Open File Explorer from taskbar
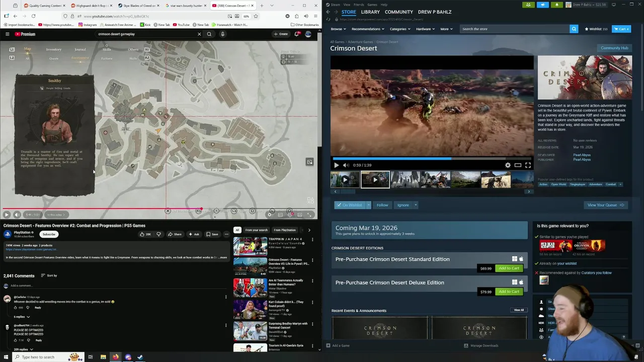The width and height of the screenshot is (644, 362). point(103,357)
